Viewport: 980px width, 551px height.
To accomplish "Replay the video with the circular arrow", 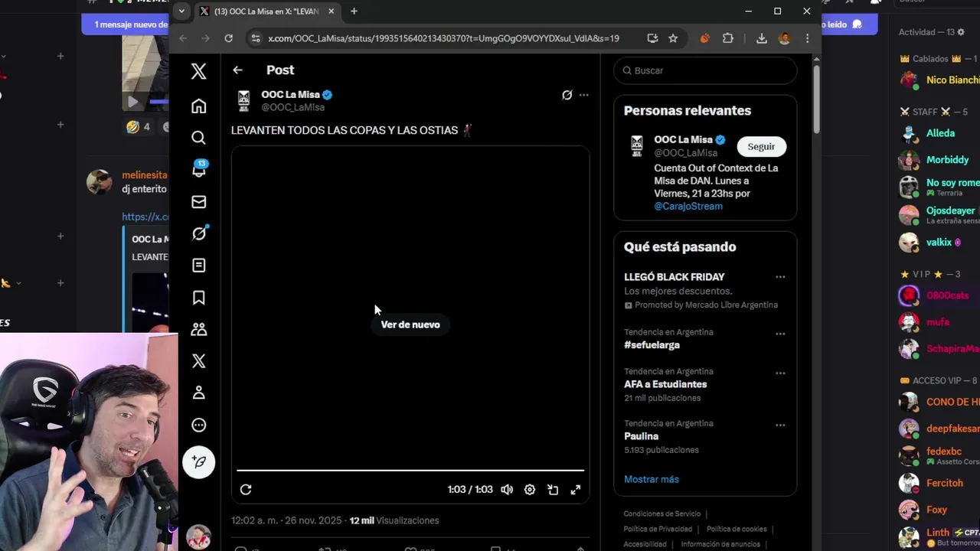I will pos(246,490).
